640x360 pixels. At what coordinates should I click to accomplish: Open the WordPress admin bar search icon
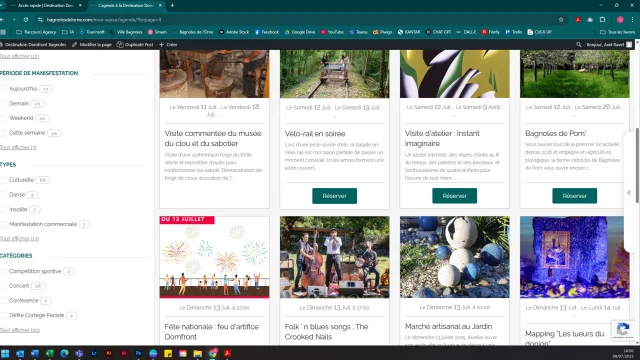pyautogui.click(x=579, y=44)
